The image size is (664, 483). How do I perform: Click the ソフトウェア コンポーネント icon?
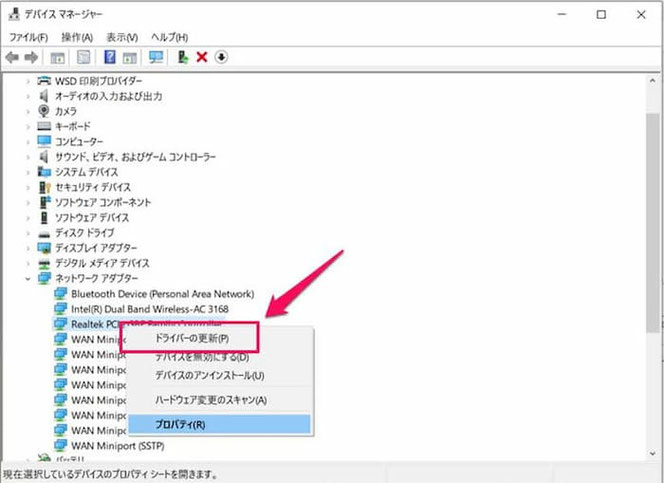click(44, 202)
